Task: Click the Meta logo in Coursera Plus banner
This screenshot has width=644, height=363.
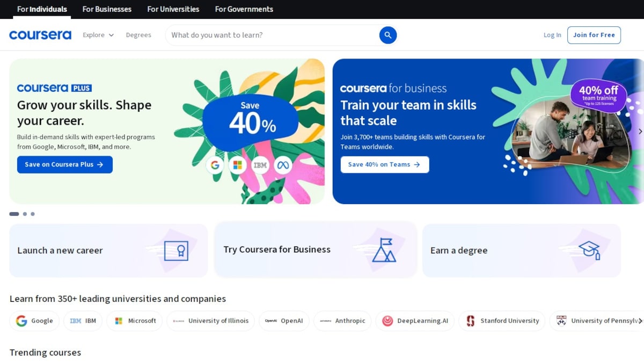Action: pyautogui.click(x=283, y=165)
